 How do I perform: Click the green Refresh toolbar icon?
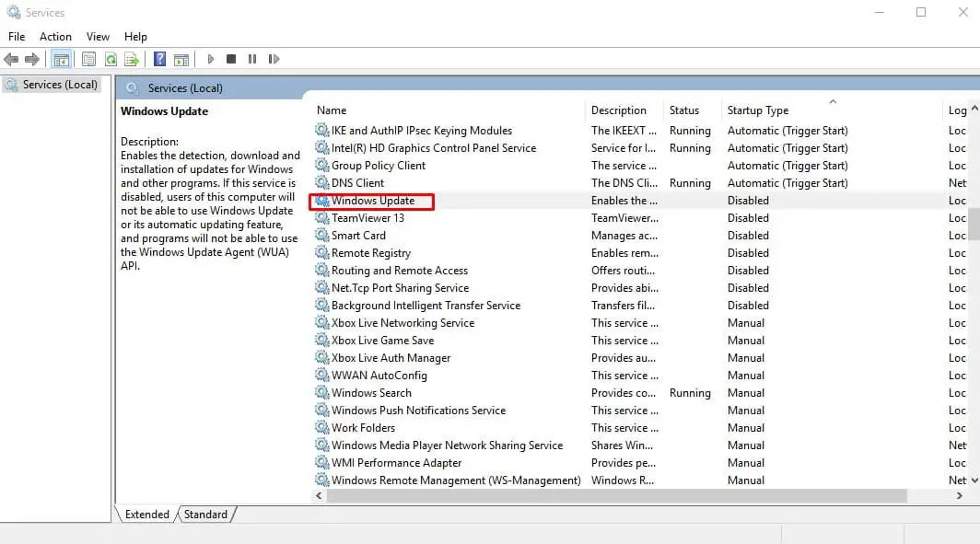[x=111, y=59]
